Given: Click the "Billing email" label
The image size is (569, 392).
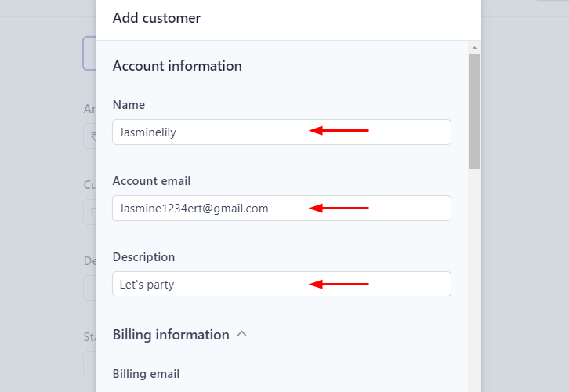Looking at the screenshot, I should (x=146, y=374).
